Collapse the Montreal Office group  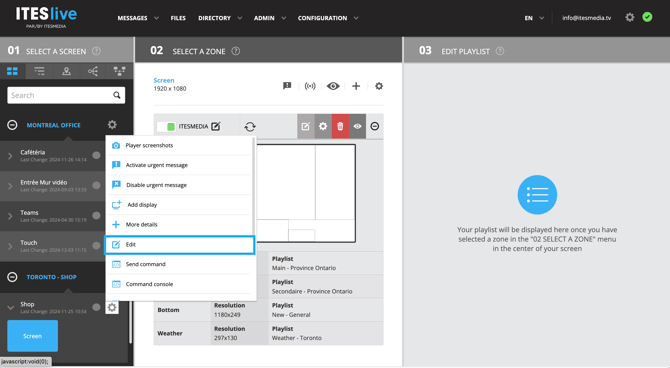(x=12, y=125)
